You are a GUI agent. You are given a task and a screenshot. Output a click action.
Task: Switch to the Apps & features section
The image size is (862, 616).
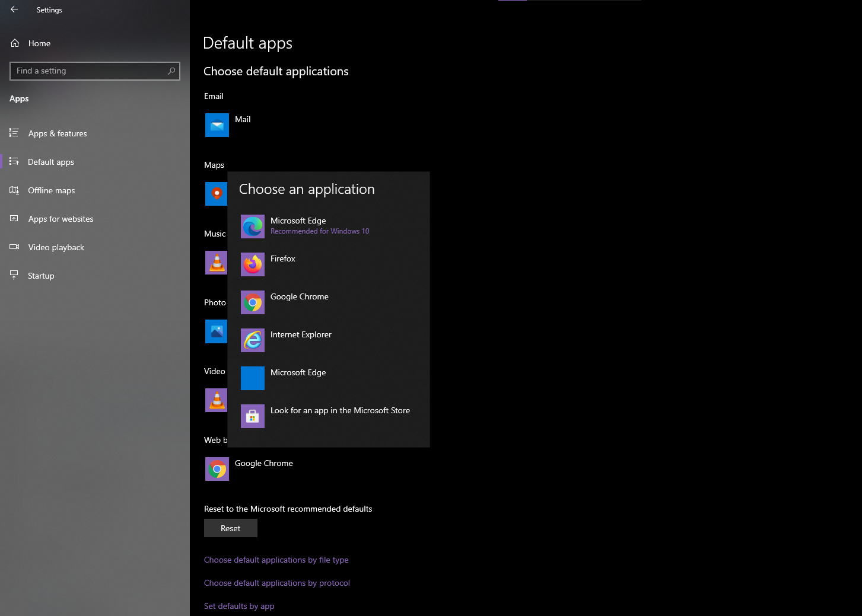pos(58,133)
